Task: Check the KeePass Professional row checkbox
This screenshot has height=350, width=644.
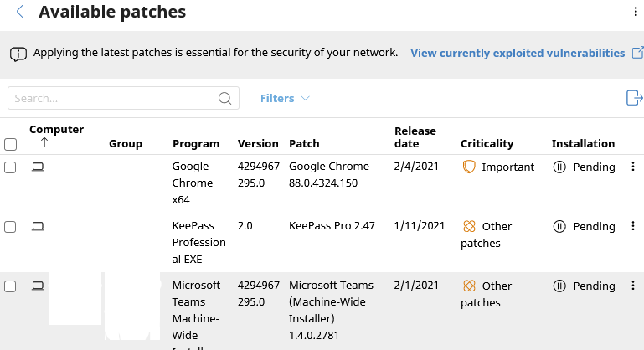Action: coord(10,227)
